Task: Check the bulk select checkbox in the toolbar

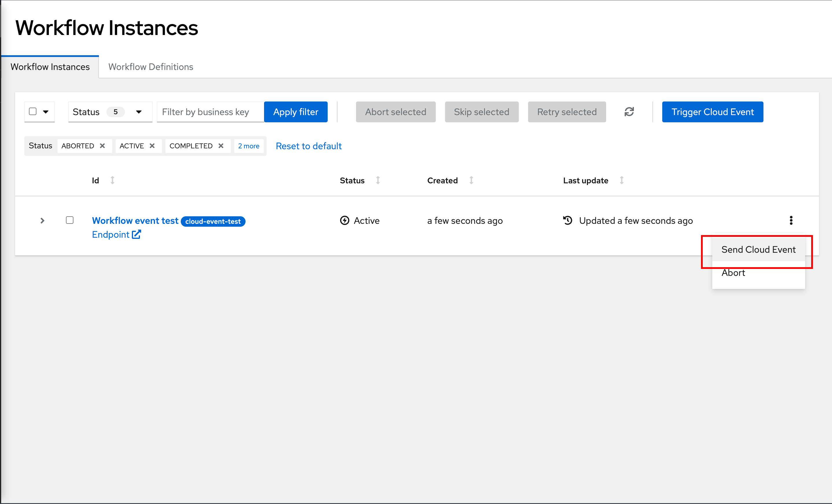Action: 33,112
